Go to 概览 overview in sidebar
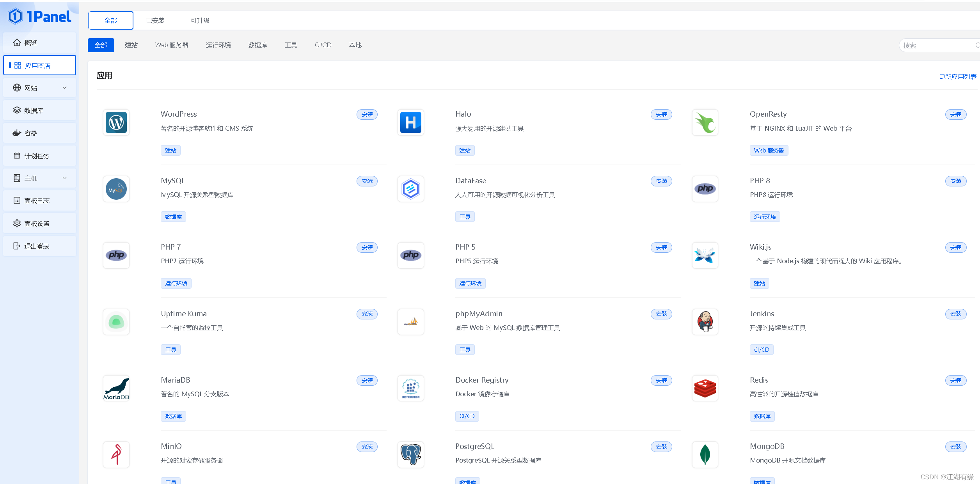 39,43
